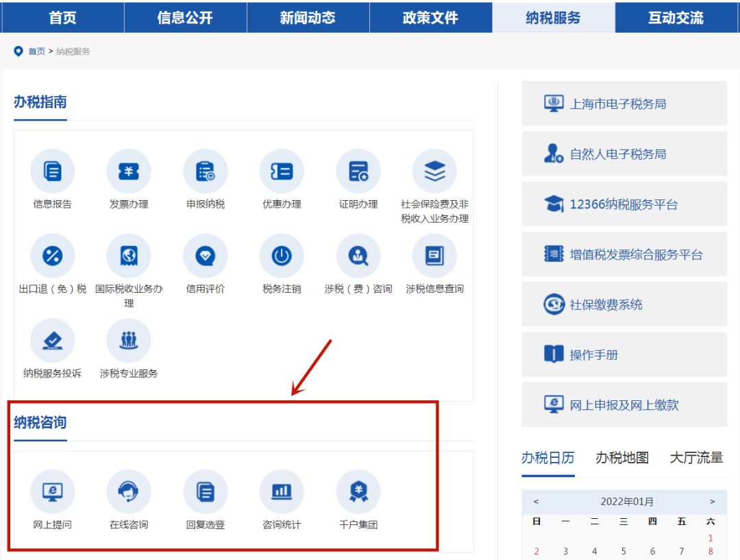Open the 发票办理 icon

pyautogui.click(x=129, y=171)
